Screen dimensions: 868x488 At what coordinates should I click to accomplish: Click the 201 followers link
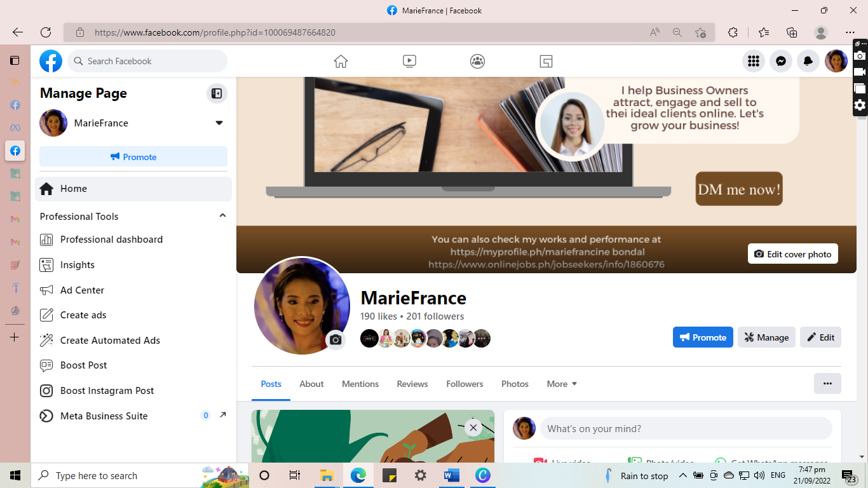435,316
